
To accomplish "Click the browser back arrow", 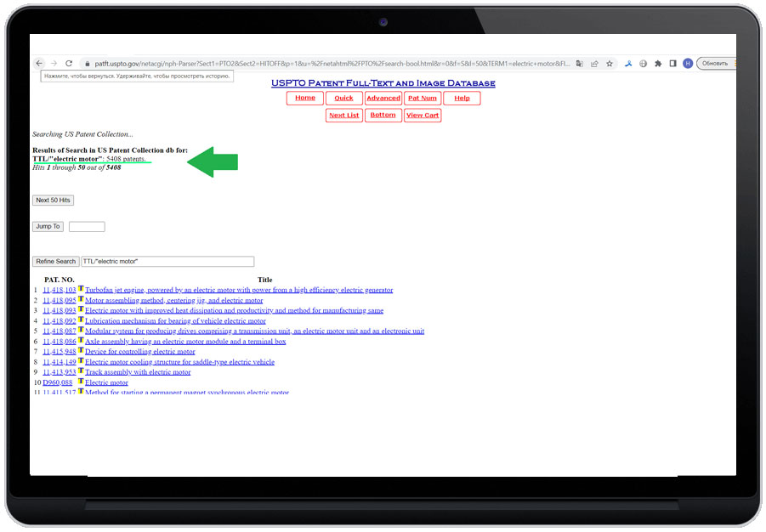I will tap(39, 64).
